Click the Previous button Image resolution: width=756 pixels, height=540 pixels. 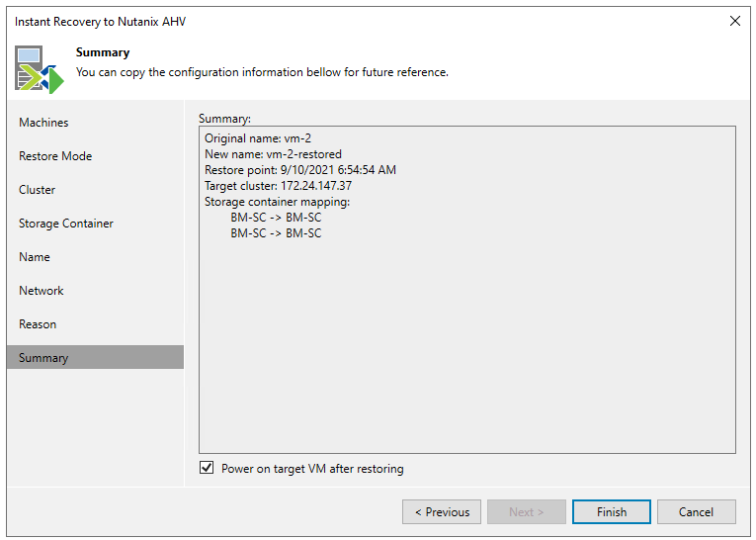(x=442, y=512)
